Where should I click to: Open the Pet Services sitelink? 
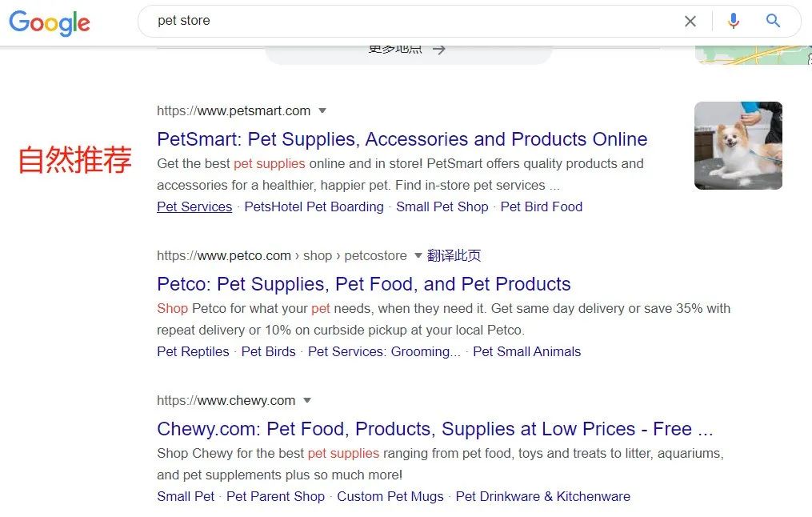coord(194,206)
